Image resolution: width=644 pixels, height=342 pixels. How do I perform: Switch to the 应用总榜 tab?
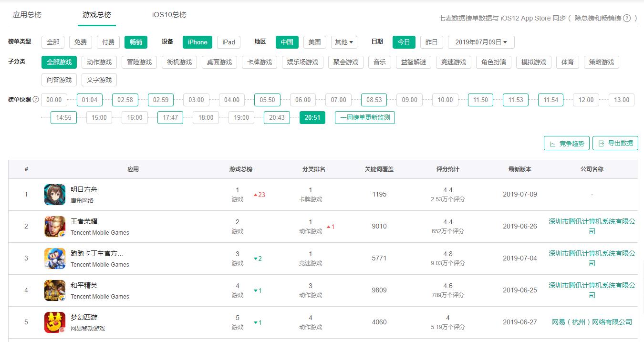point(27,15)
